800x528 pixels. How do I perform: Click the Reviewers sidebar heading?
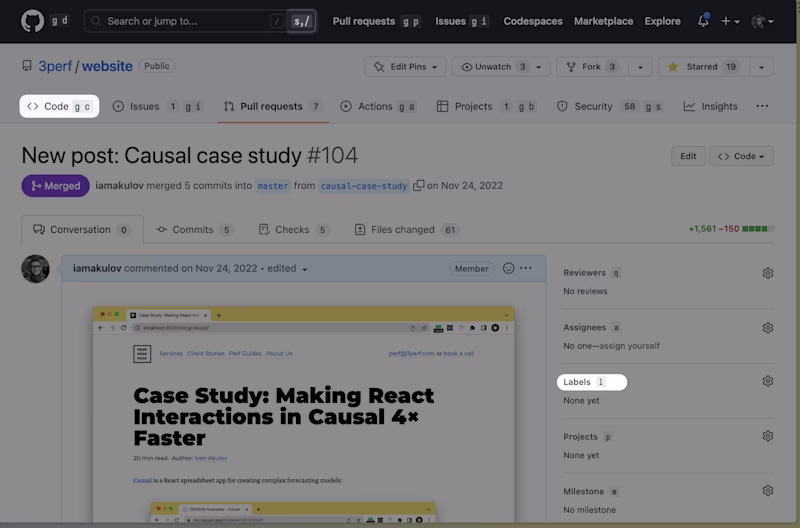[x=585, y=273]
